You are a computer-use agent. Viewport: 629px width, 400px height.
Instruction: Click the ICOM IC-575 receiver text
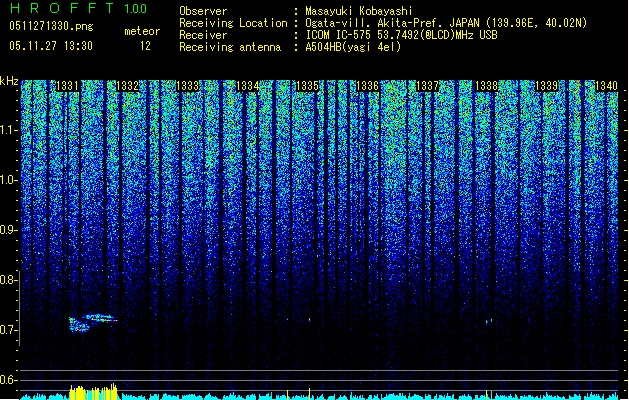click(401, 35)
